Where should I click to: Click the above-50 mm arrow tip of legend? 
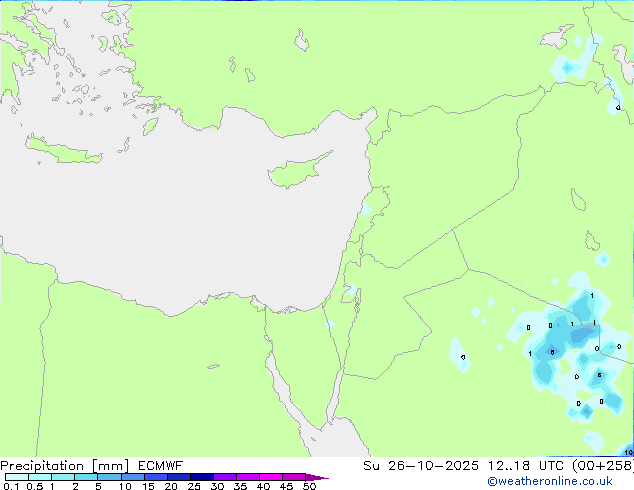(x=317, y=477)
